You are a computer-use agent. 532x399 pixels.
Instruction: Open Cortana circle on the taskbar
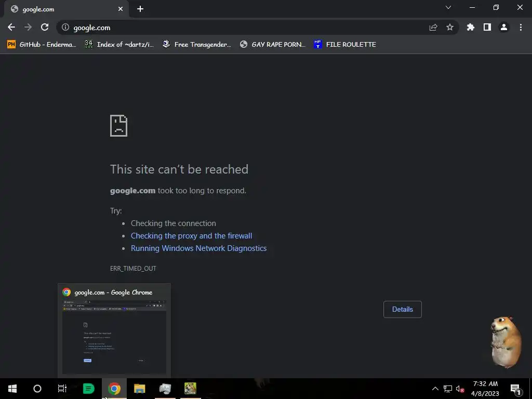point(37,389)
